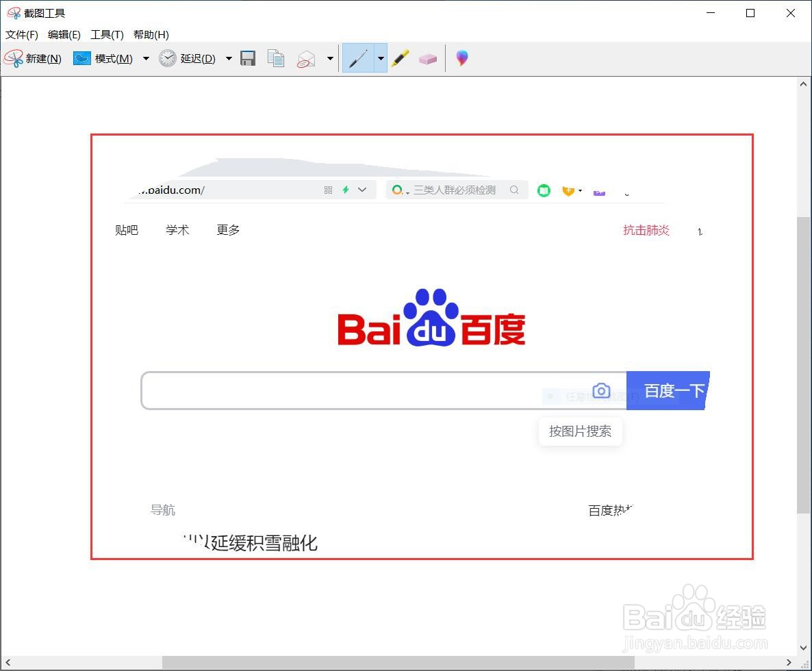The width and height of the screenshot is (812, 671).
Task: Click the camera image-search icon in snip
Action: 601,390
